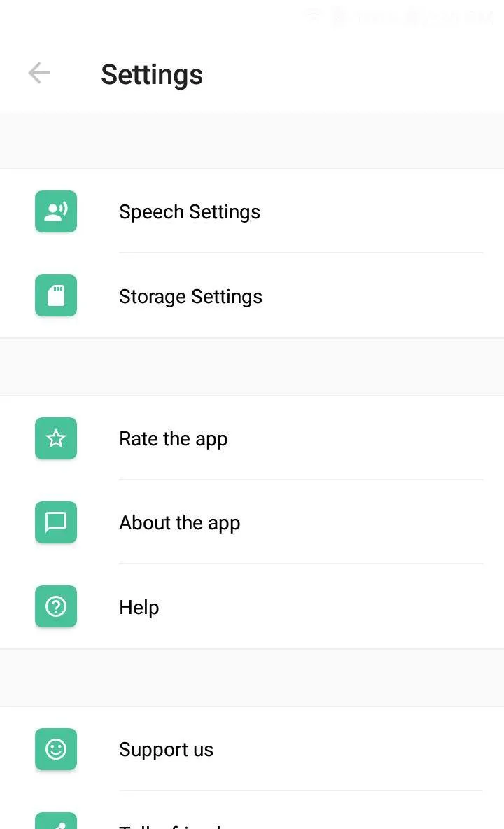The width and height of the screenshot is (504, 829).
Task: Select the smiley face icon beside Support us
Action: [56, 749]
